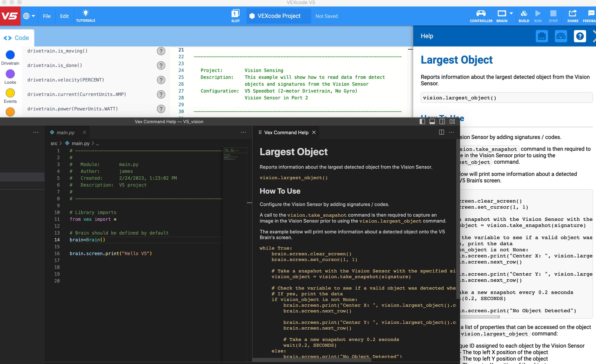This screenshot has height=364, width=596.
Task: Open Vex Command Help more actions ellipsis
Action: coord(451,133)
